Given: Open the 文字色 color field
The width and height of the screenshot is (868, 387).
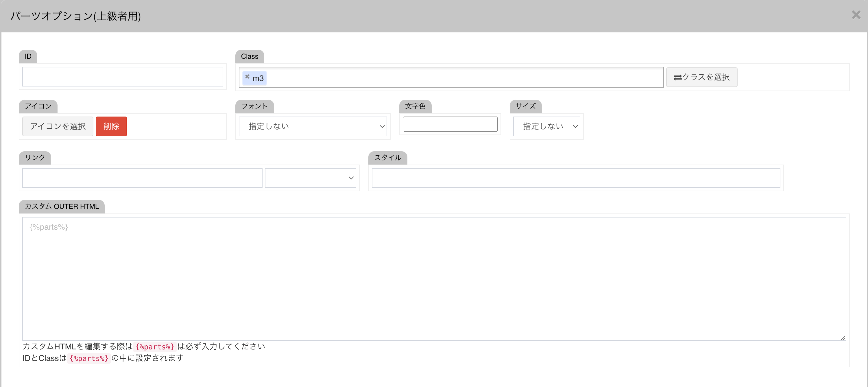Looking at the screenshot, I should pyautogui.click(x=450, y=124).
